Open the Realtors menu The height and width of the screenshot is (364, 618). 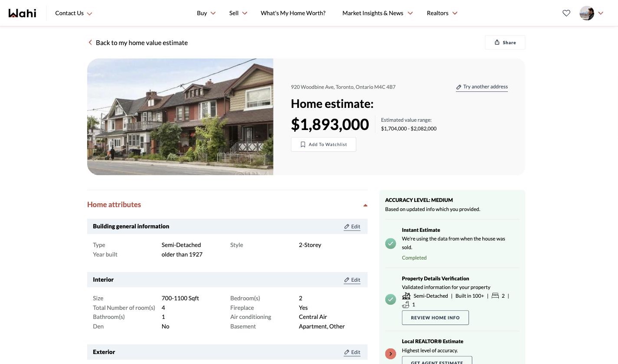tap(442, 13)
